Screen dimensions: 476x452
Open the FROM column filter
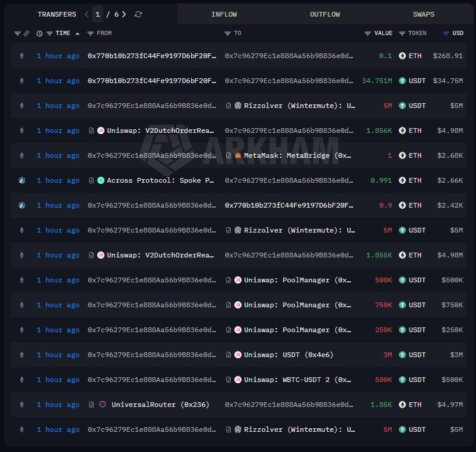point(90,33)
